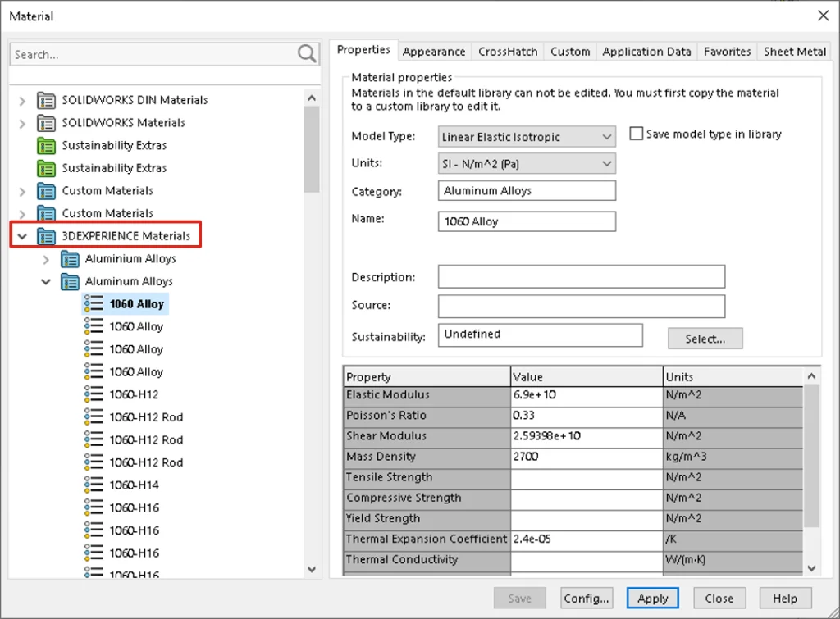840x619 pixels.
Task: Collapse the Aluminum Alloys category
Action: (x=46, y=282)
